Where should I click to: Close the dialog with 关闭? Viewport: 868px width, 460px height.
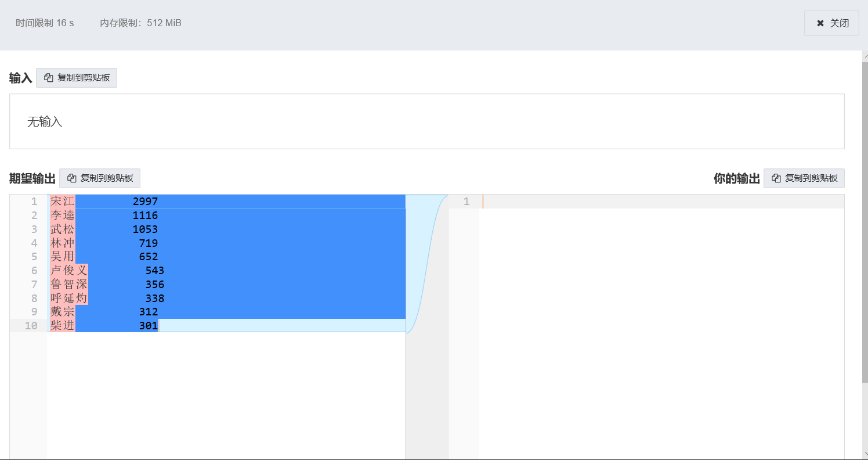[831, 23]
